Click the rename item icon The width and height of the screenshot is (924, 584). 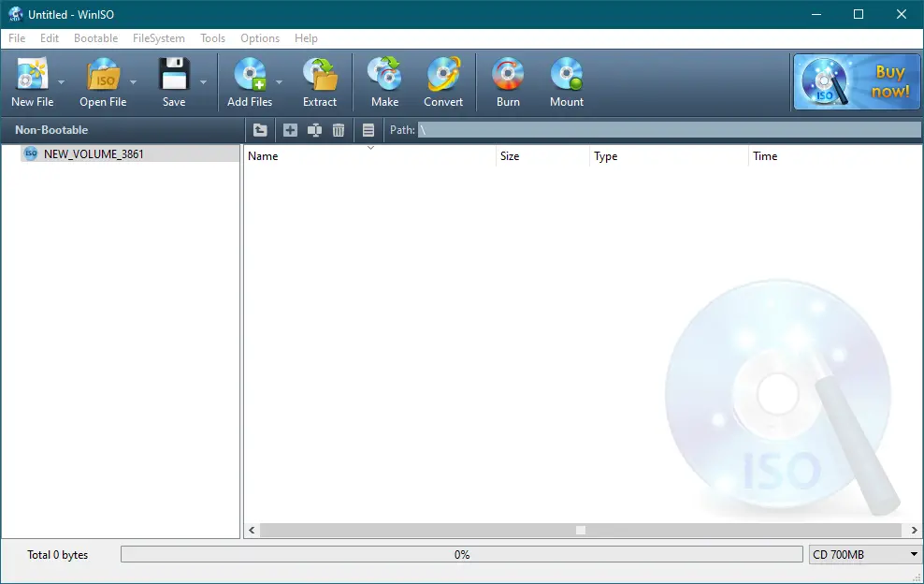click(314, 130)
